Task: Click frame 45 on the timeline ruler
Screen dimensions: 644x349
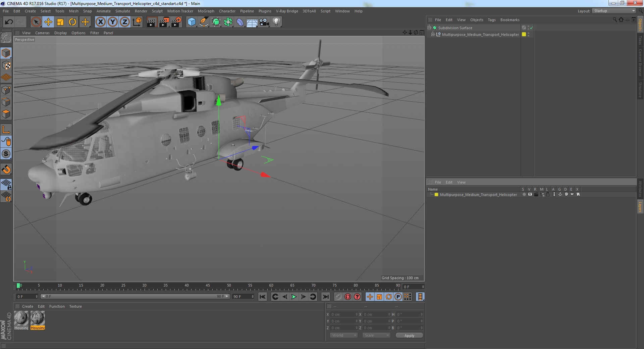Action: tap(208, 286)
